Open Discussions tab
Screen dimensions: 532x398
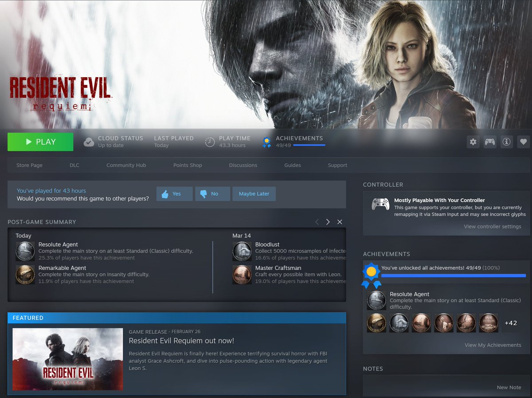click(x=243, y=165)
